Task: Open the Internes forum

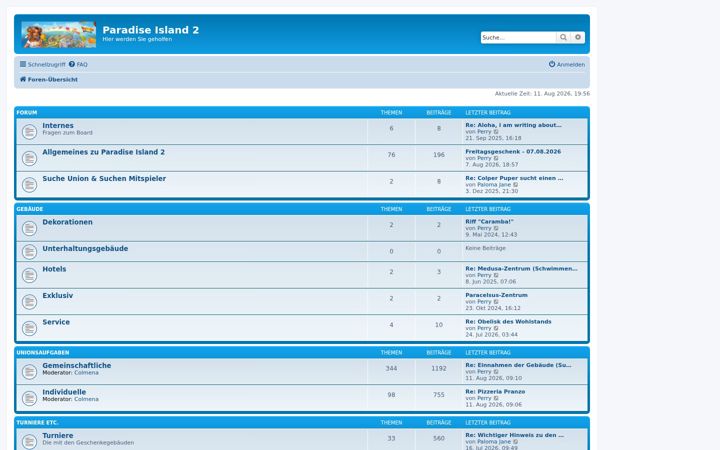Action: point(58,125)
